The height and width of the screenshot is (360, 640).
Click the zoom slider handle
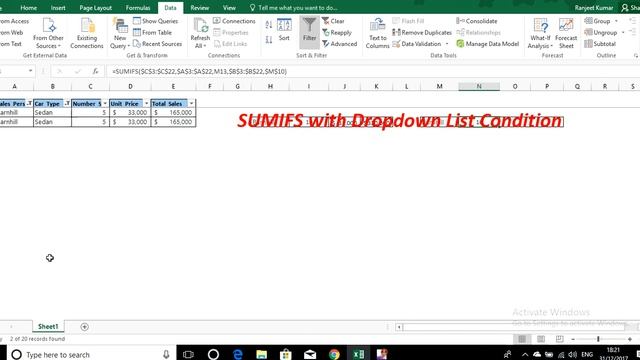pyautogui.click(x=598, y=339)
